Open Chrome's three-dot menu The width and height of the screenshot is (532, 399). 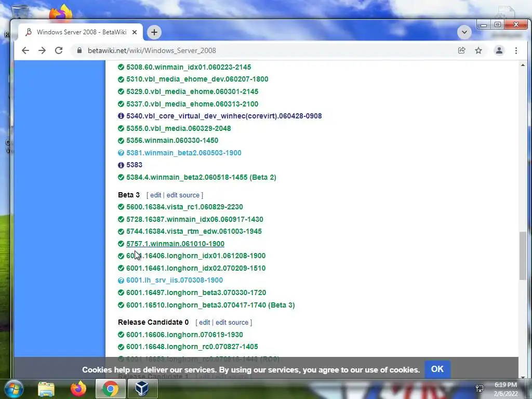[x=516, y=50]
